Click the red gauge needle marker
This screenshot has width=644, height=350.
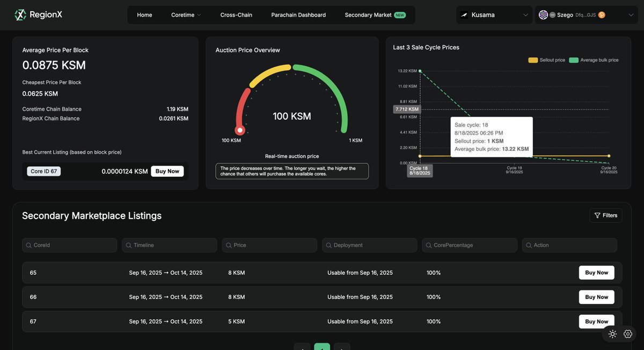click(x=240, y=130)
